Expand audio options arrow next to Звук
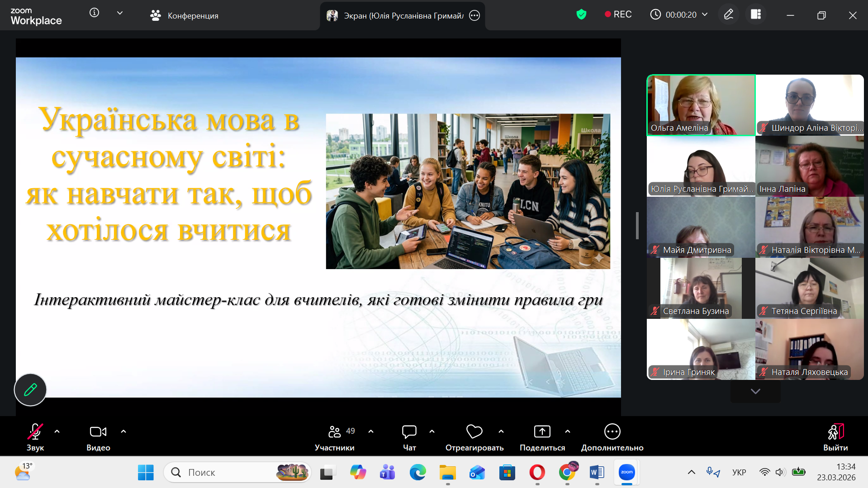This screenshot has width=868, height=488. pos(57,431)
